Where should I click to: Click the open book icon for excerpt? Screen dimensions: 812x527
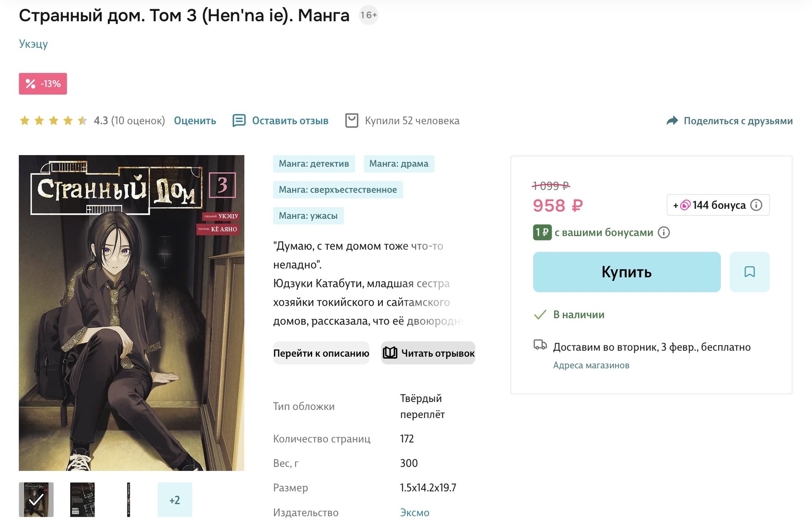tap(390, 353)
